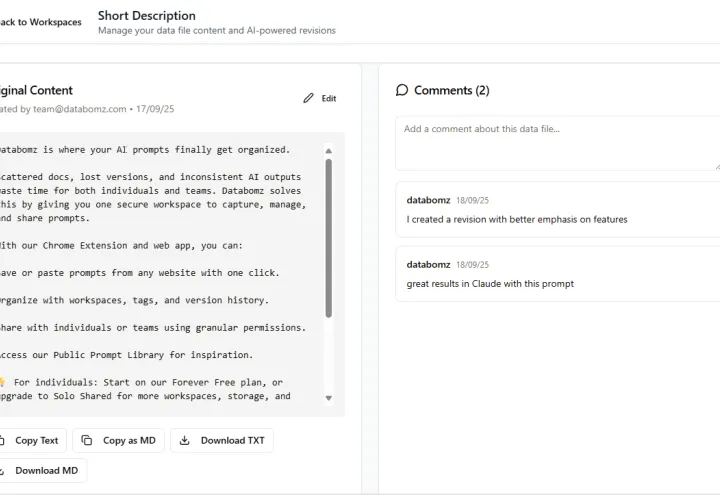Click the comment box resize handle
Screen dimensions: 720x495
[718, 168]
